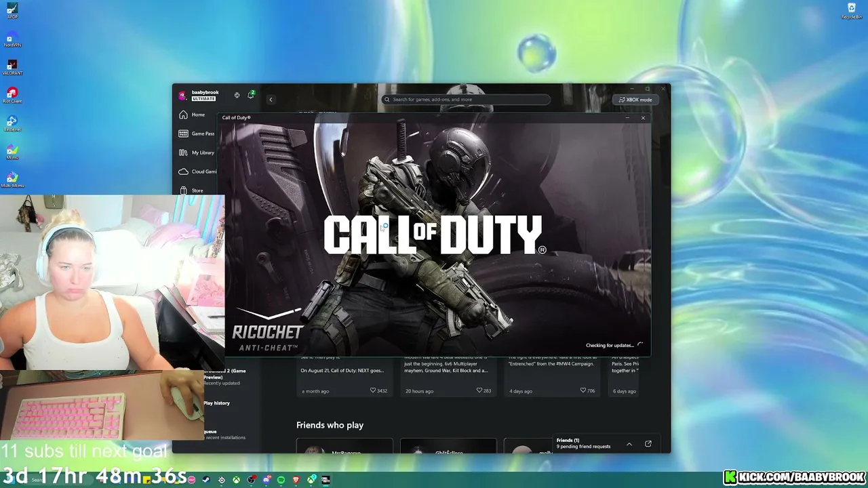Open the Friends (1) pending requests panel
Image resolution: width=868 pixels, height=488 pixels.
583,443
